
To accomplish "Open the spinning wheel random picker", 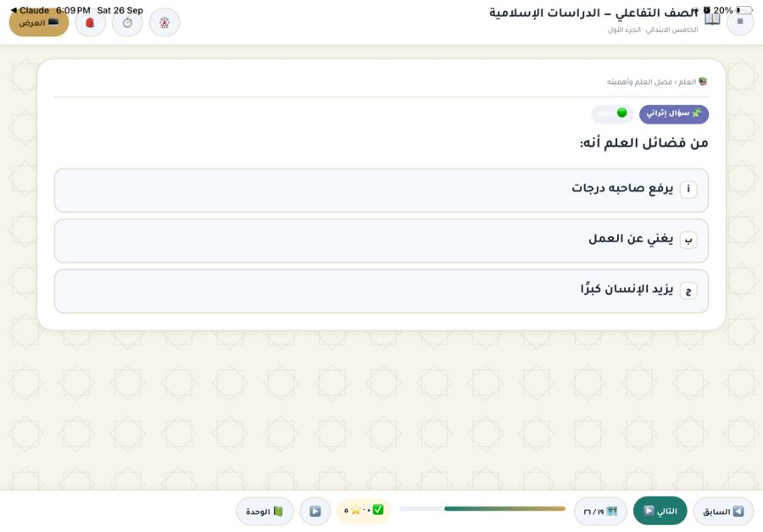I will (164, 22).
